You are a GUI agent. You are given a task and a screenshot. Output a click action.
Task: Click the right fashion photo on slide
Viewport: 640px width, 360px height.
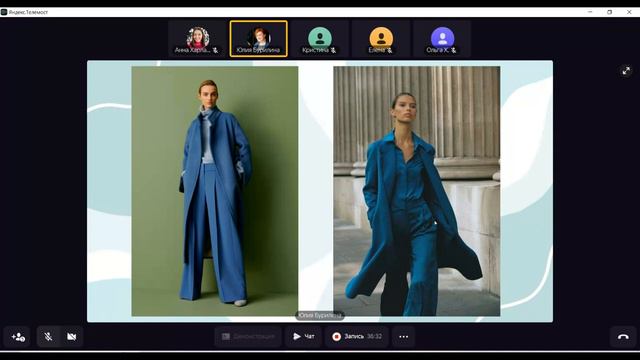pyautogui.click(x=417, y=191)
